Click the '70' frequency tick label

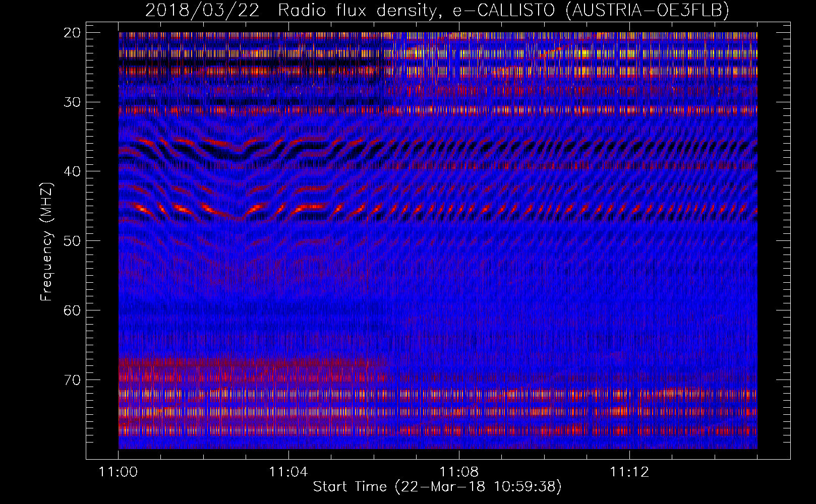pos(72,380)
